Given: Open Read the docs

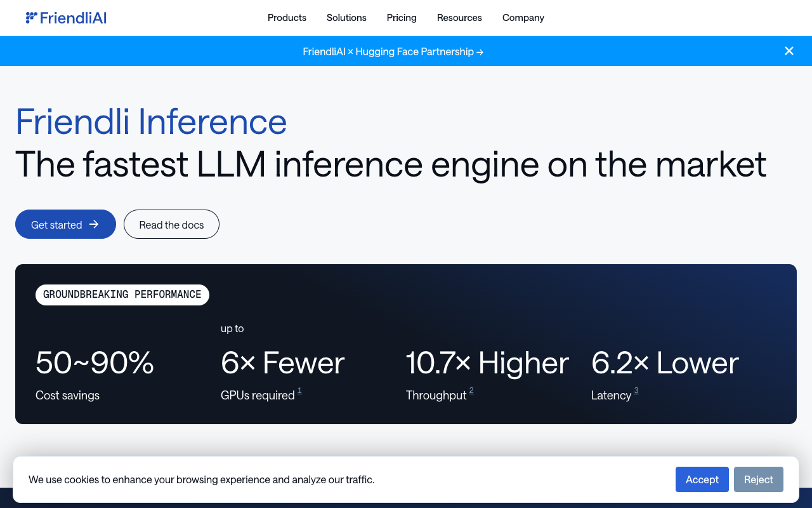Looking at the screenshot, I should (x=171, y=224).
